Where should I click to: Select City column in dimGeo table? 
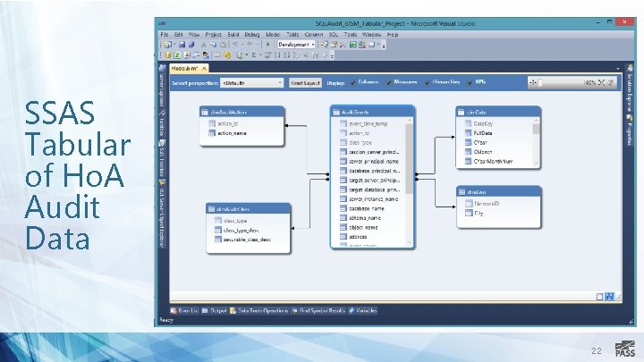[479, 213]
